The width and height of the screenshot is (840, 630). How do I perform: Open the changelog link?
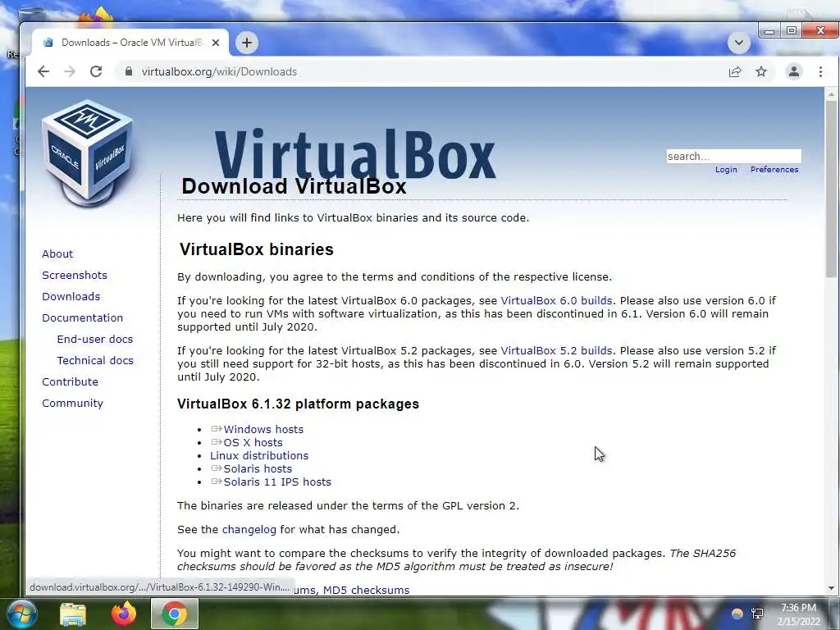coord(249,530)
